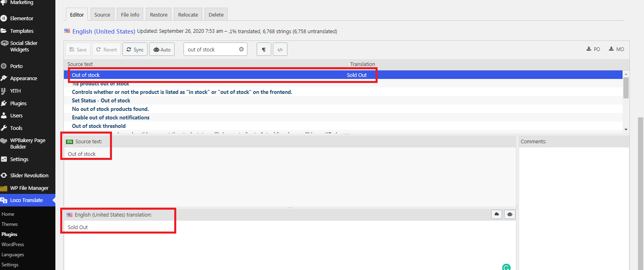This screenshot has height=270, width=644.
Task: Click the Revert button
Action: (107, 49)
